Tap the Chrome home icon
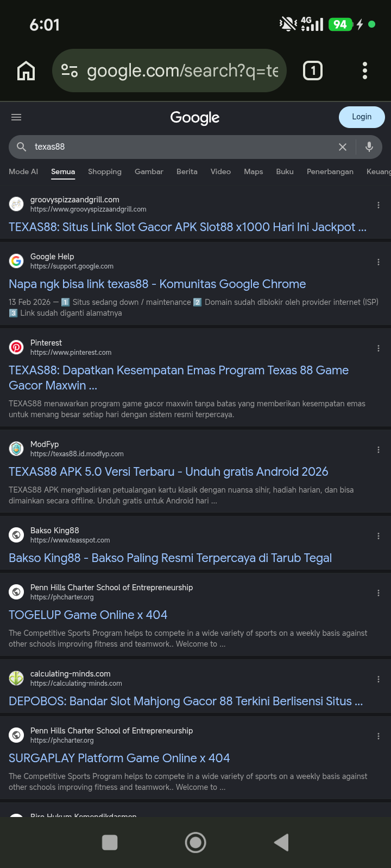The image size is (391, 868). [26, 71]
